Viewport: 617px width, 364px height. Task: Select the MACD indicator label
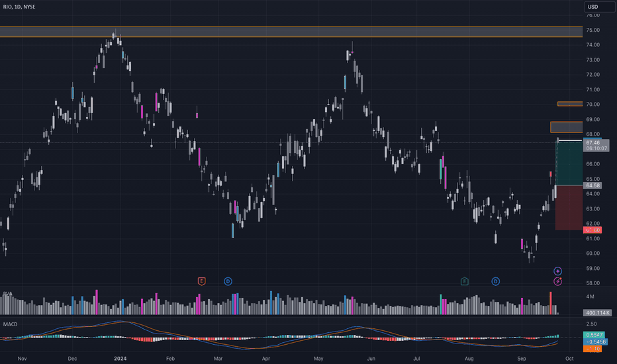pos(10,324)
